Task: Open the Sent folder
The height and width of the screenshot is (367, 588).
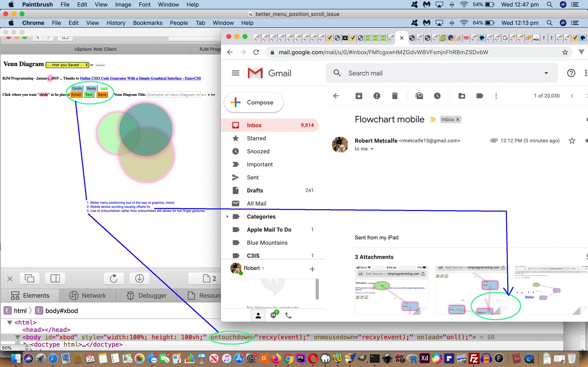Action: tap(253, 177)
